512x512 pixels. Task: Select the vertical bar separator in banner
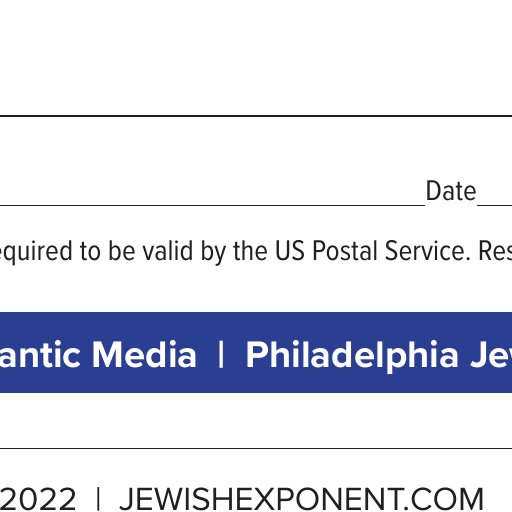(x=221, y=355)
